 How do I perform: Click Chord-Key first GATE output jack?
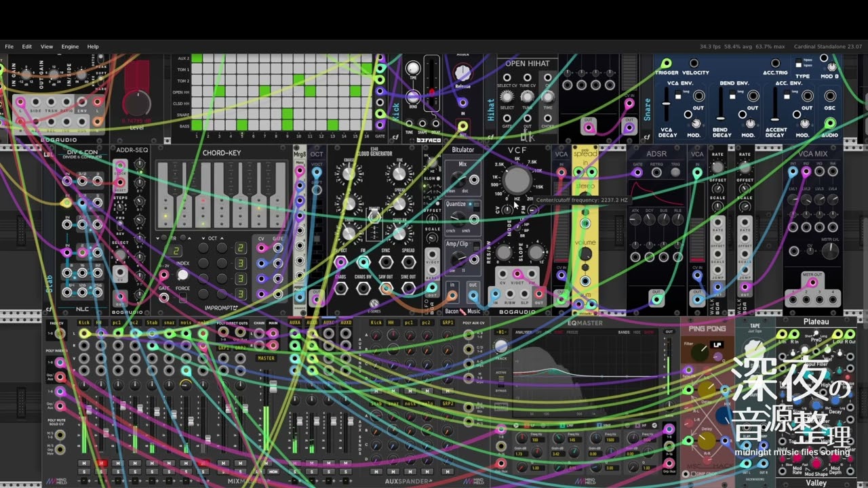tap(278, 248)
